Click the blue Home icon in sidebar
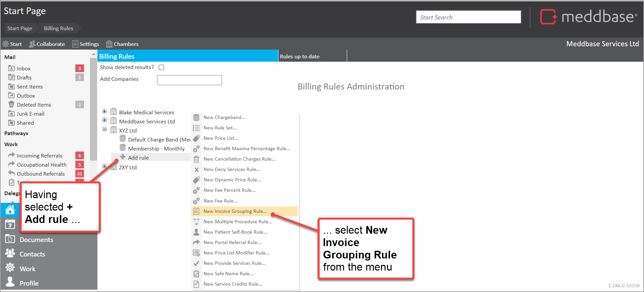 [10, 210]
